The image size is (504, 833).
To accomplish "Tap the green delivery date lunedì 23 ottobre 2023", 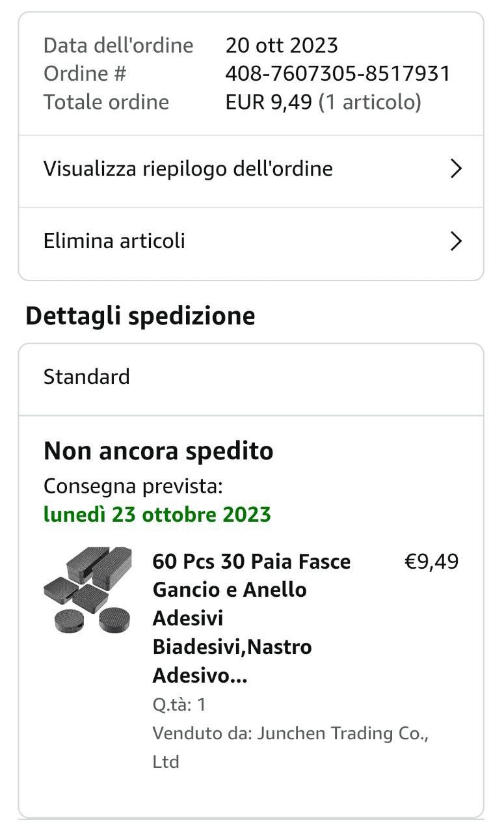I will pyautogui.click(x=157, y=515).
